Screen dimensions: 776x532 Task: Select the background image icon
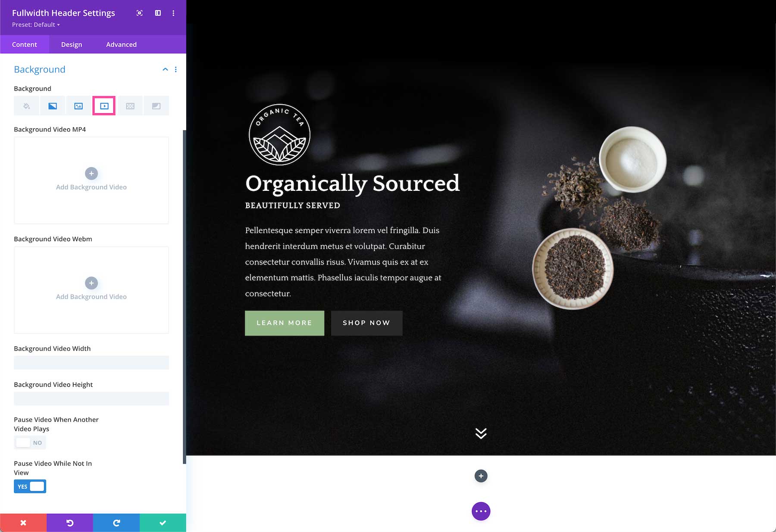coord(78,106)
